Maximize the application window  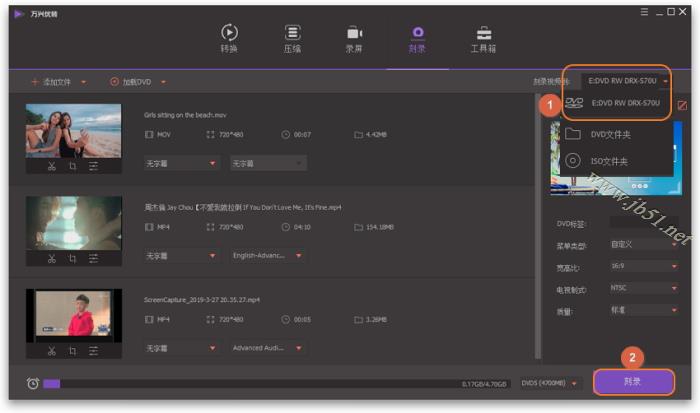tap(671, 12)
